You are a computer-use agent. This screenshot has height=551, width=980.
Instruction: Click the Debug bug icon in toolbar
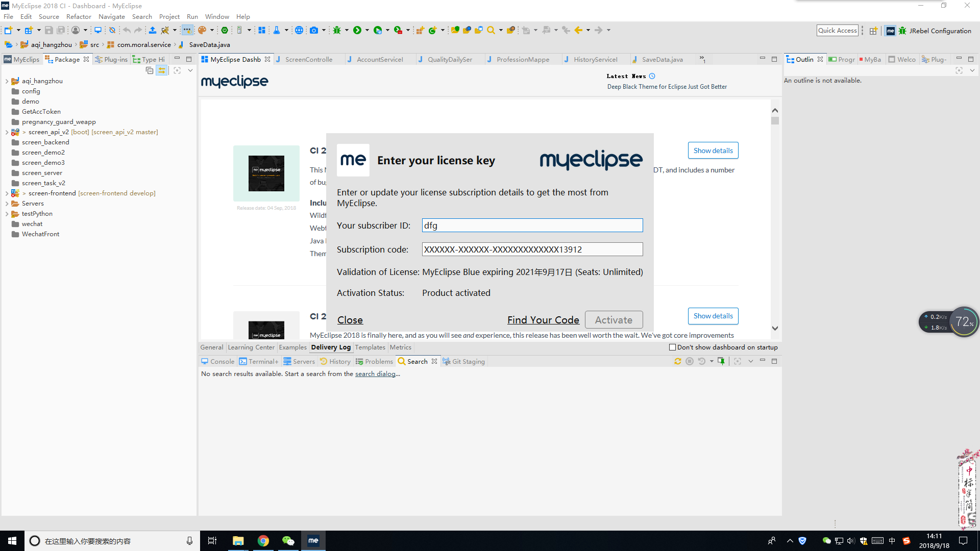tap(337, 31)
